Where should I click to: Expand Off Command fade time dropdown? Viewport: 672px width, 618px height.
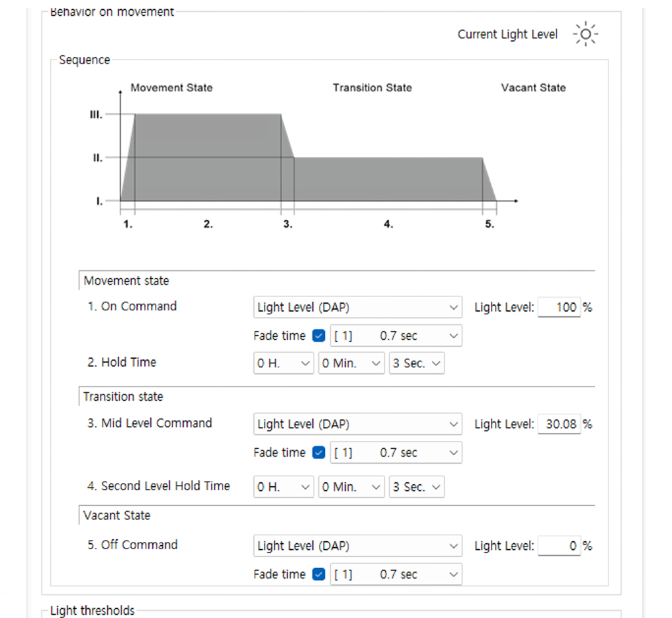pyautogui.click(x=396, y=575)
